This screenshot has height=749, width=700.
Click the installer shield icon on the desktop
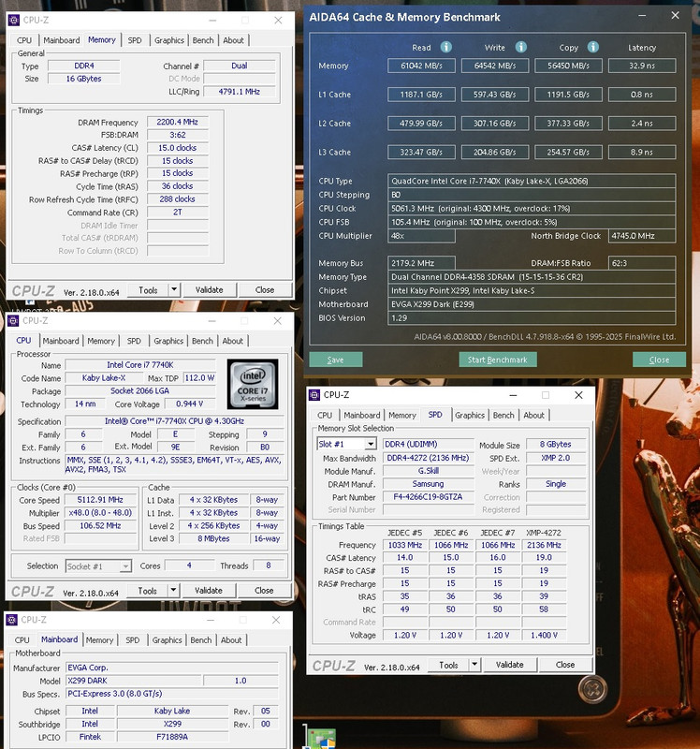[x=321, y=738]
